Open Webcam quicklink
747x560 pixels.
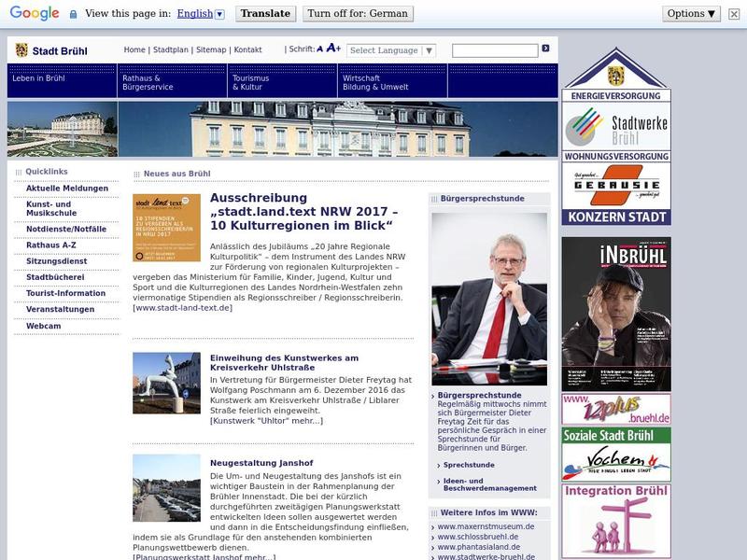(x=43, y=326)
